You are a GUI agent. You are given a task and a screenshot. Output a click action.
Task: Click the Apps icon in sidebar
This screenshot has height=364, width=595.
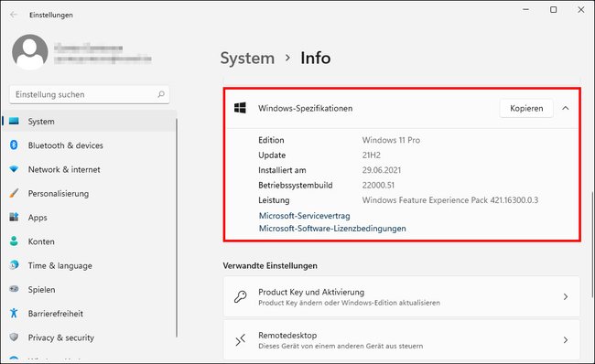click(14, 218)
